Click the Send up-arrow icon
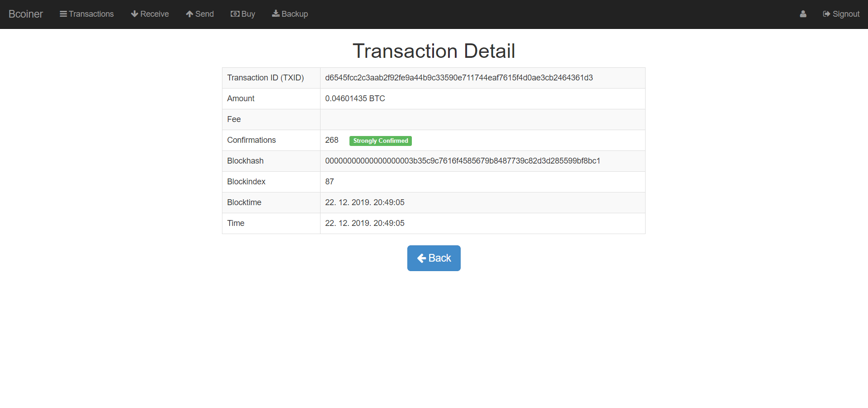This screenshot has width=868, height=408. [x=189, y=14]
